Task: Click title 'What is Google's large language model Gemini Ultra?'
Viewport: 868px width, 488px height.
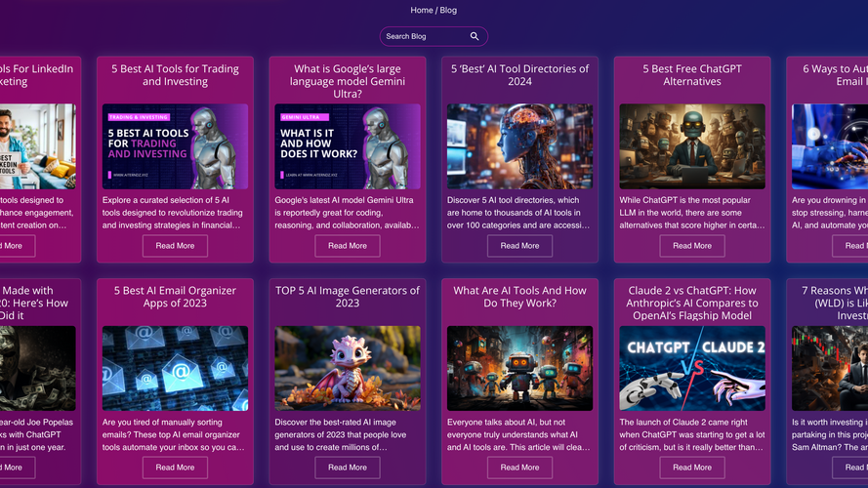Action: [348, 81]
